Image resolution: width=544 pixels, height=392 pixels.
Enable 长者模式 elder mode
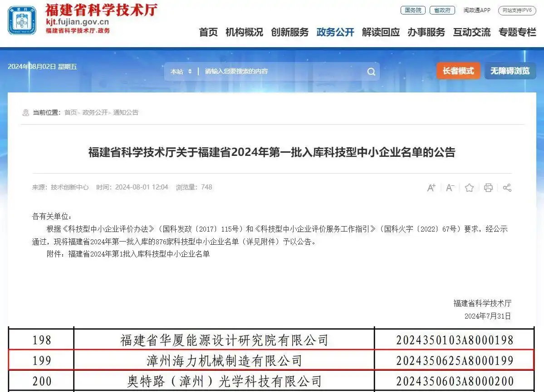pyautogui.click(x=458, y=71)
